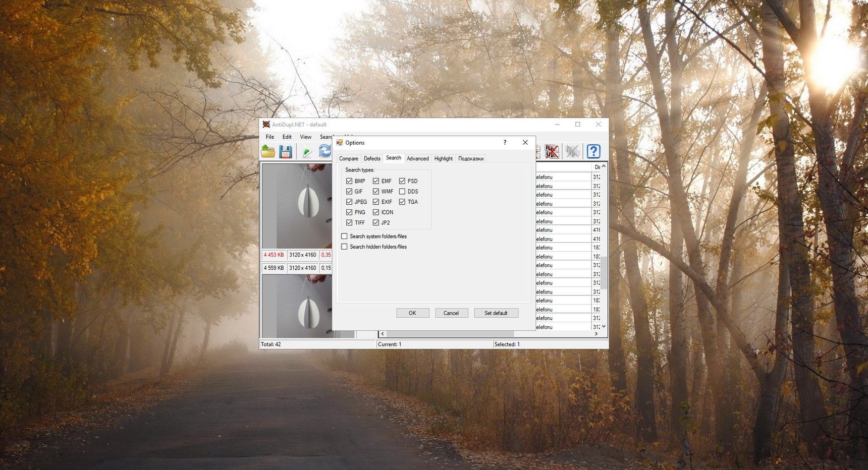Toggle the WMF checkbox
The height and width of the screenshot is (470, 868).
pos(376,192)
